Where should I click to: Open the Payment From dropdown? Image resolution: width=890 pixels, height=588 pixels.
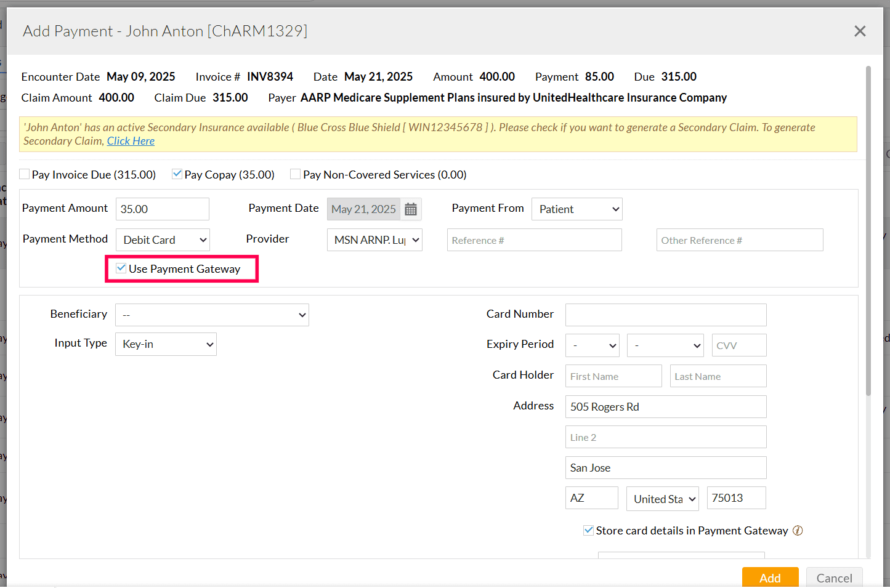576,209
